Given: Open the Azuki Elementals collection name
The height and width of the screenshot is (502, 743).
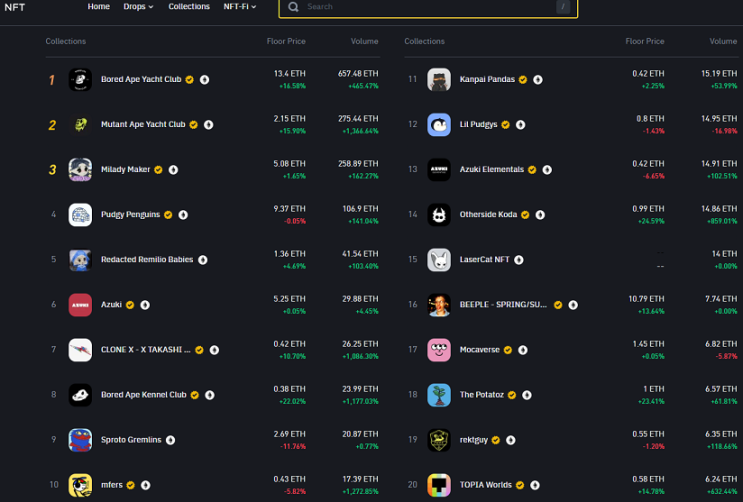Looking at the screenshot, I should [x=492, y=169].
